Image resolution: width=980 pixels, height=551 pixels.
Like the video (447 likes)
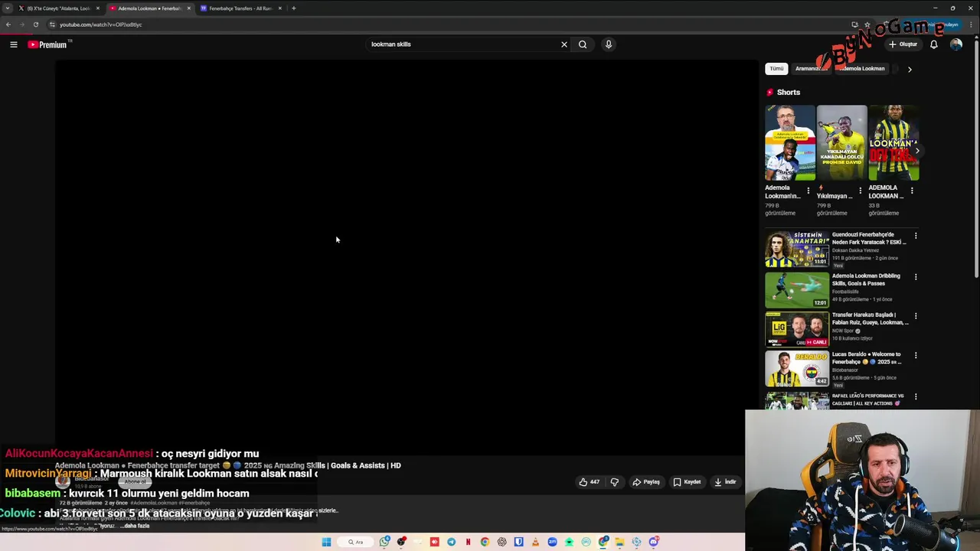(590, 482)
